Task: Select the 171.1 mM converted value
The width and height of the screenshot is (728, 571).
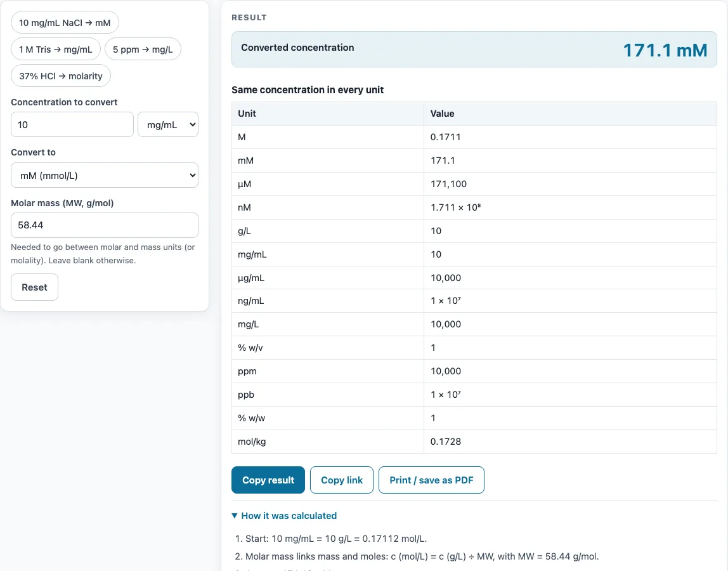Action: pyautogui.click(x=665, y=50)
